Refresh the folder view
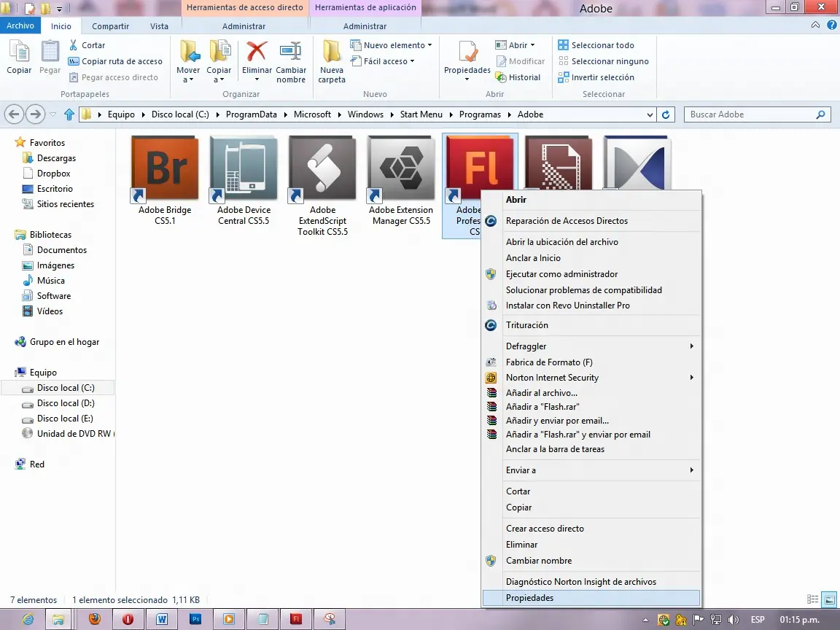Viewport: 840px width, 630px height. 665,114
